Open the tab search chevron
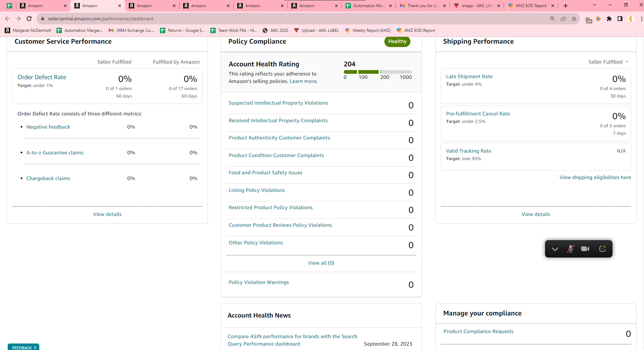Viewport: 644px width, 350px height. point(595,5)
